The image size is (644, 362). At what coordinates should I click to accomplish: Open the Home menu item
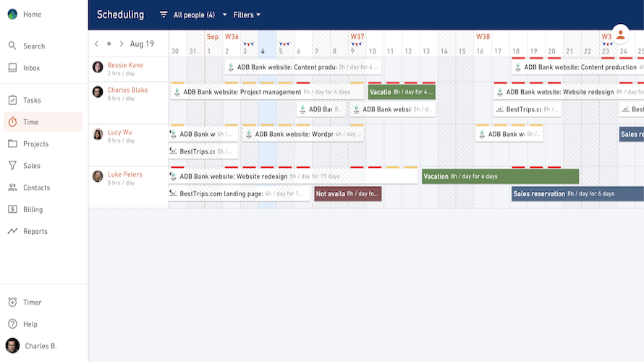coord(32,14)
